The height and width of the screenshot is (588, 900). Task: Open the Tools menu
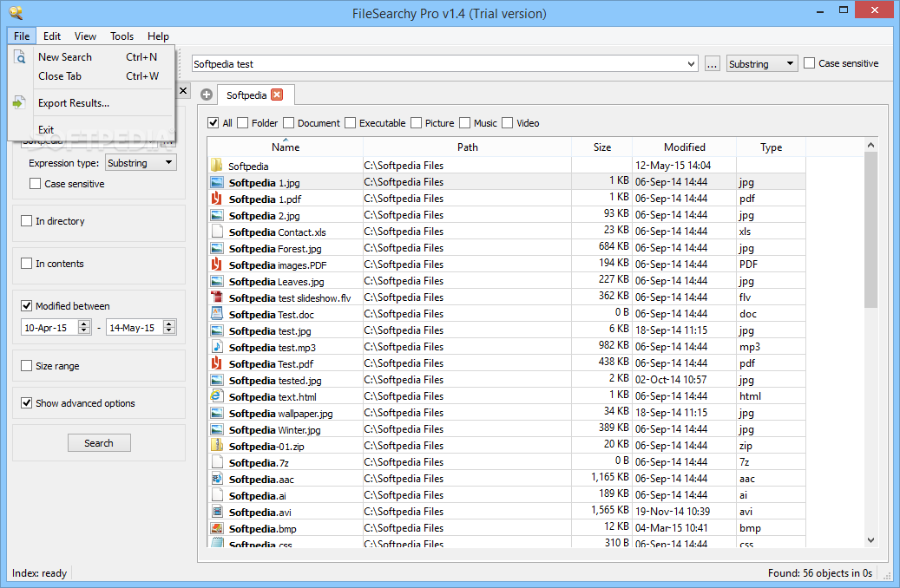point(122,36)
